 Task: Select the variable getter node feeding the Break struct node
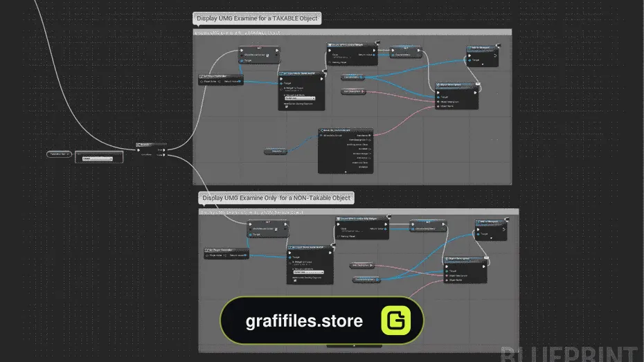[275, 152]
